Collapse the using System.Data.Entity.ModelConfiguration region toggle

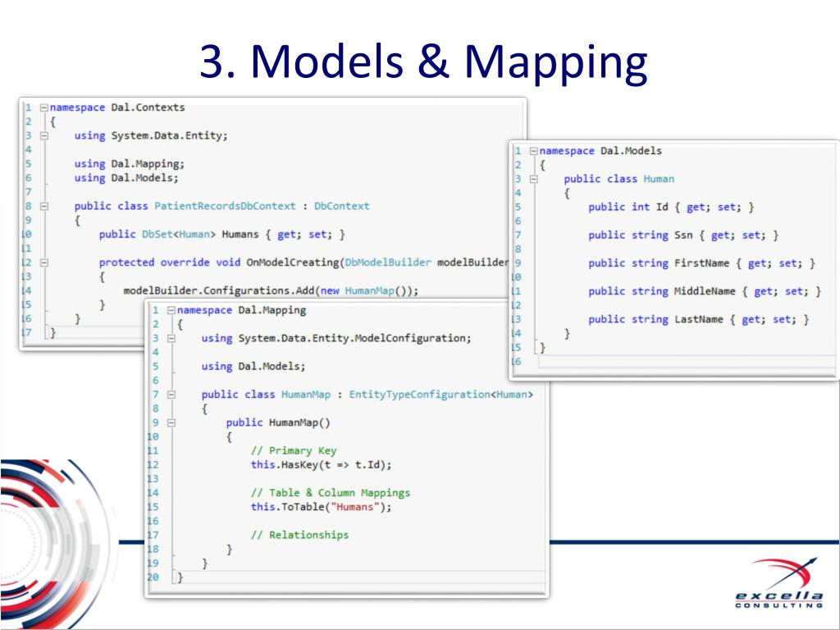coord(171,339)
